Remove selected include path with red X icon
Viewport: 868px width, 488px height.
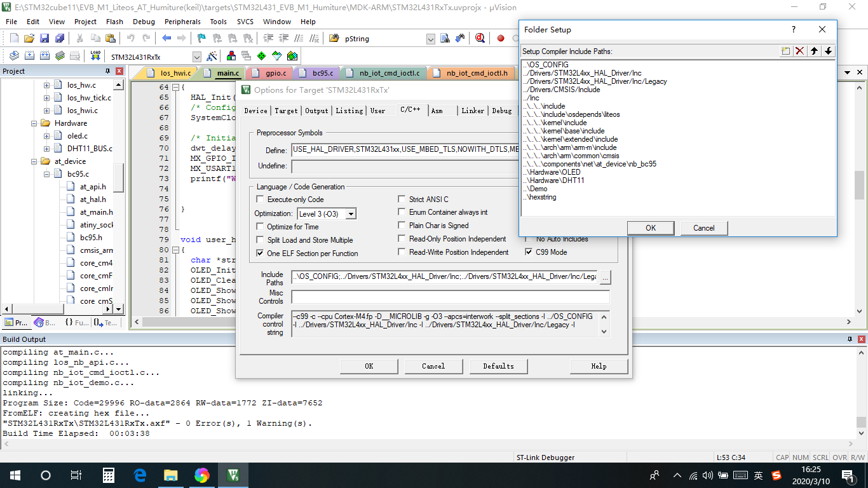(799, 51)
